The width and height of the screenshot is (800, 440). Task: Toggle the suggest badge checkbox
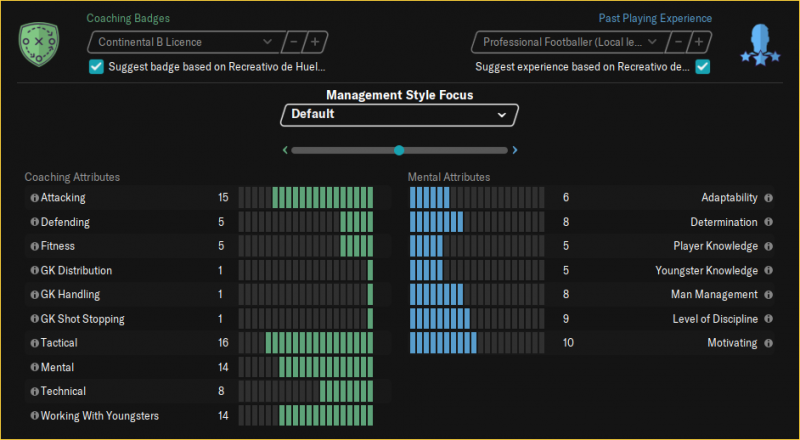96,66
